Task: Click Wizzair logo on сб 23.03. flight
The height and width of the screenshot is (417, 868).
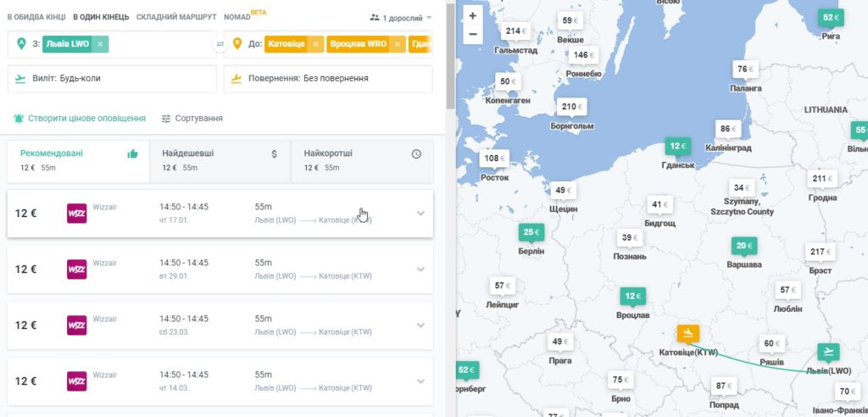Action: (77, 325)
